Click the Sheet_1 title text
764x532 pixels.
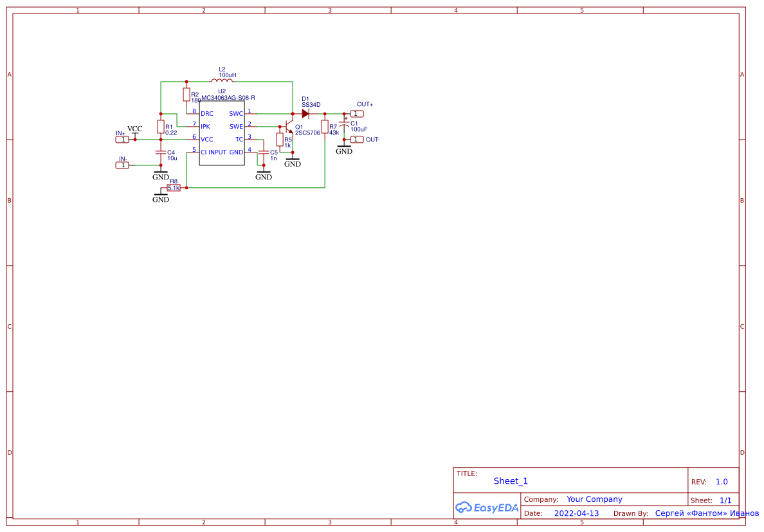point(511,481)
